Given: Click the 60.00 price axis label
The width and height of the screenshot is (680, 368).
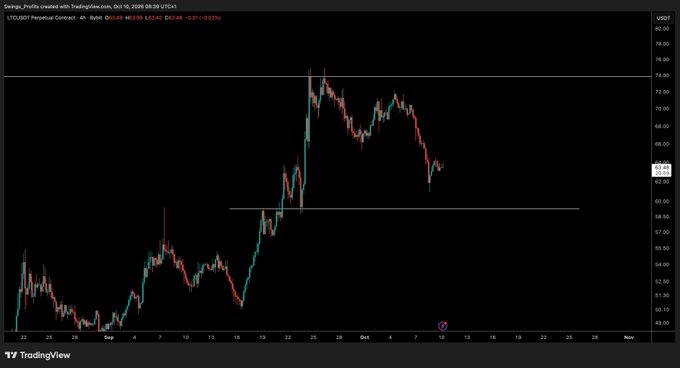Looking at the screenshot, I should click(x=662, y=201).
